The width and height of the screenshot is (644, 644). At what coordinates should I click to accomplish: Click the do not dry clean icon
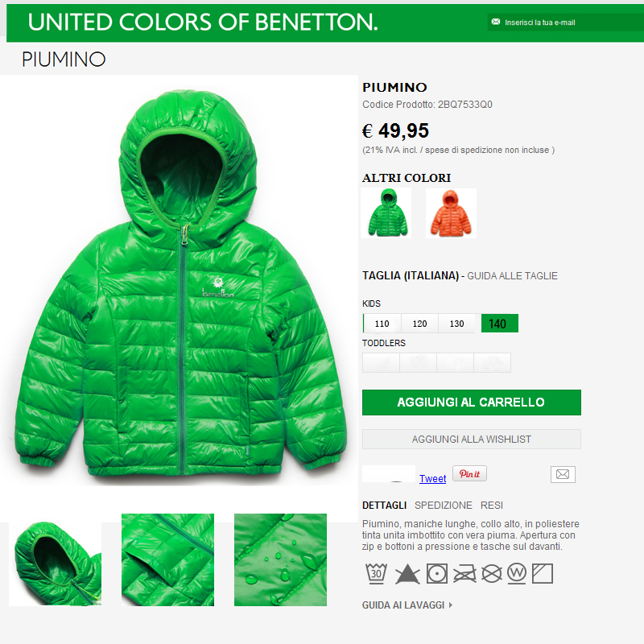click(492, 574)
